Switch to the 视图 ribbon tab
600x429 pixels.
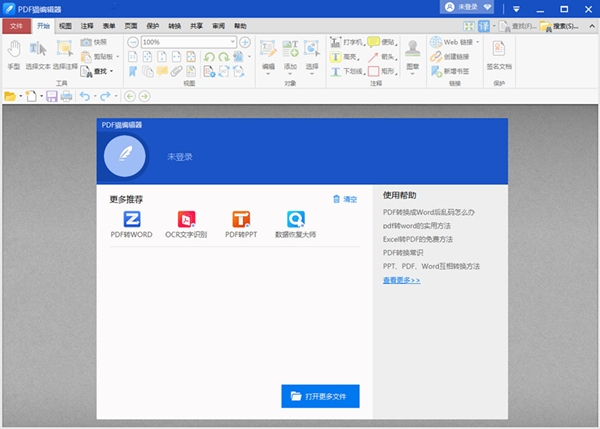coord(65,25)
